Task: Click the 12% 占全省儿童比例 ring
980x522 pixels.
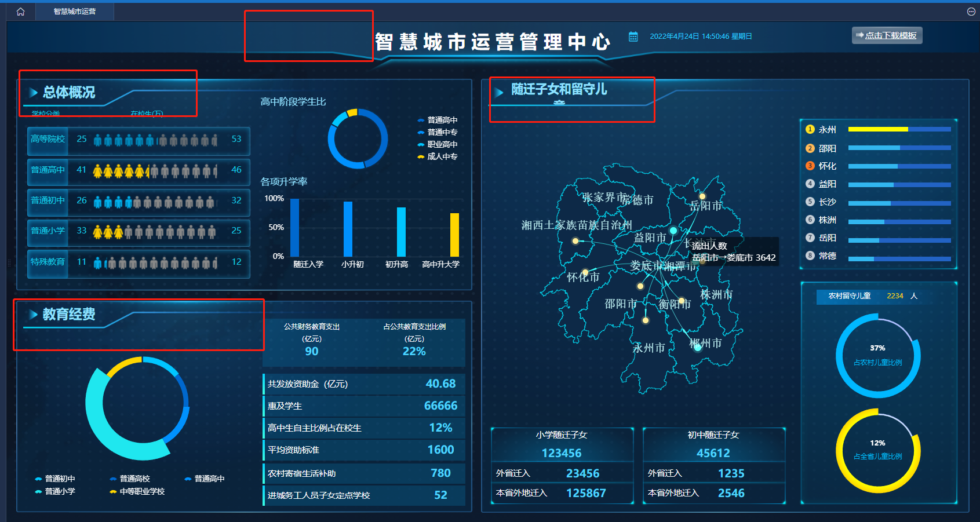Action: click(878, 451)
